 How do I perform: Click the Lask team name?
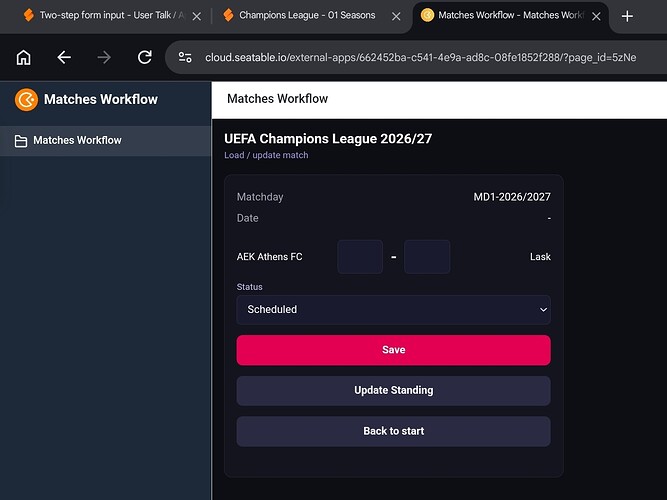point(540,257)
